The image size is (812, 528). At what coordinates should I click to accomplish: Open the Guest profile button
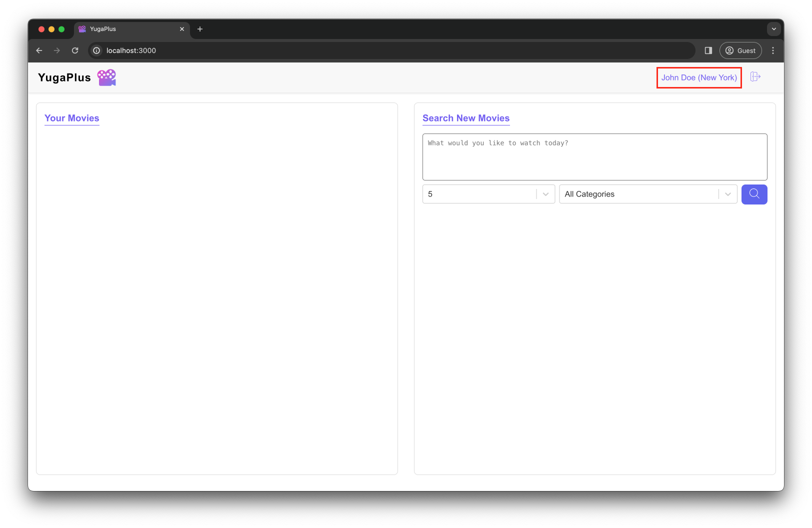point(740,50)
